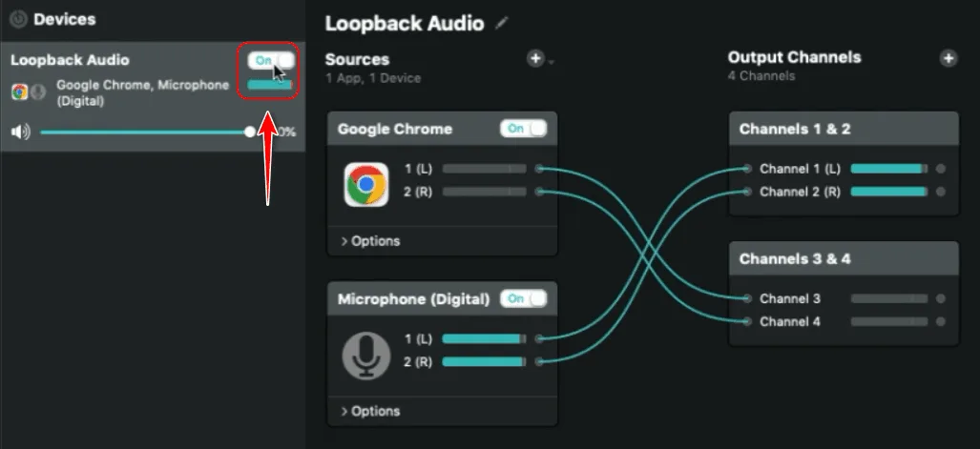The height and width of the screenshot is (449, 980).
Task: Click the Channel 1 (L) input connector
Action: tap(747, 169)
